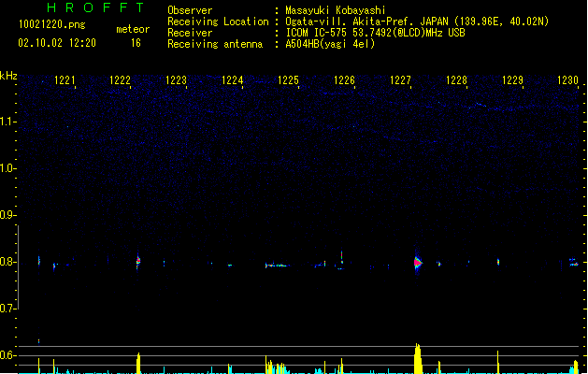The image size is (588, 374).
Task: Click the 1221 time marker
Action: click(65, 80)
